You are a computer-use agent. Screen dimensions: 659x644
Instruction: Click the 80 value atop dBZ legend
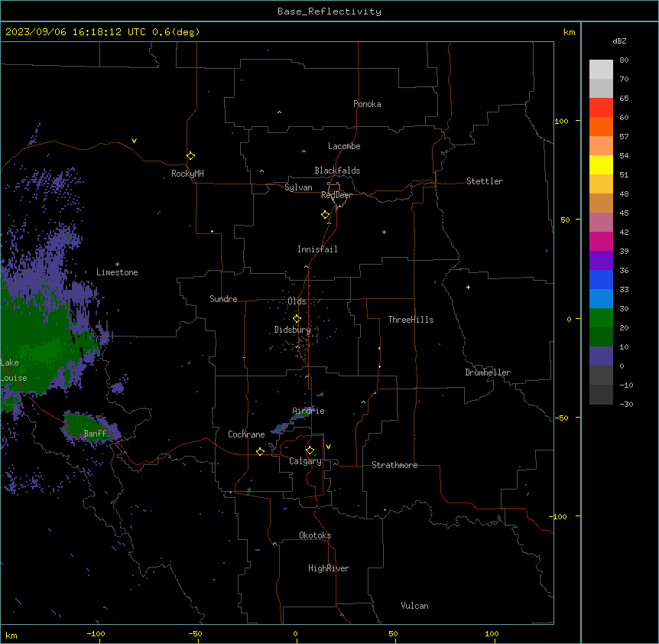click(x=624, y=60)
